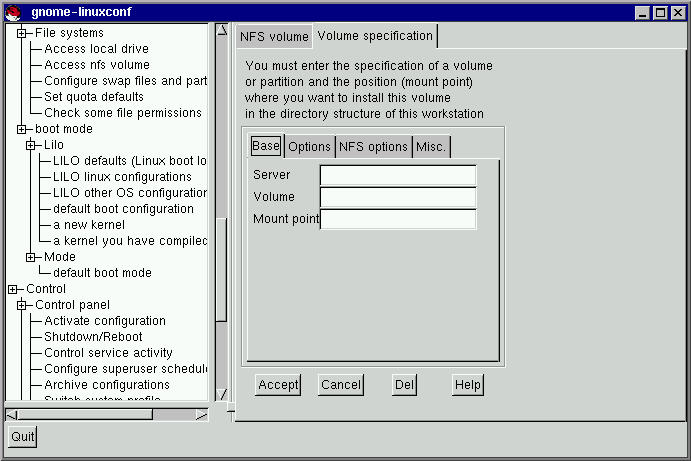Image resolution: width=691 pixels, height=461 pixels.
Task: Click the horizontal scrollbar right arrow
Action: coord(201,414)
